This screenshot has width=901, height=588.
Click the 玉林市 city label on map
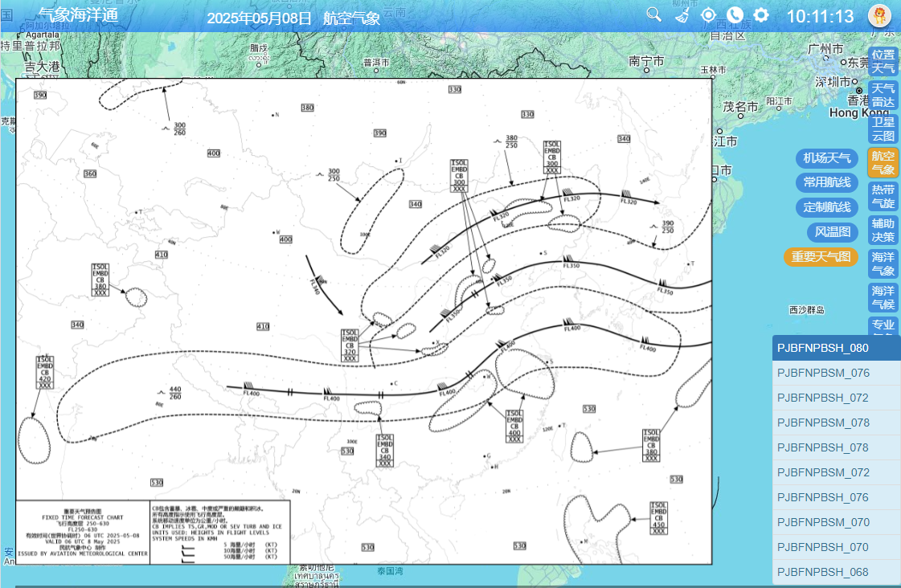click(x=713, y=70)
